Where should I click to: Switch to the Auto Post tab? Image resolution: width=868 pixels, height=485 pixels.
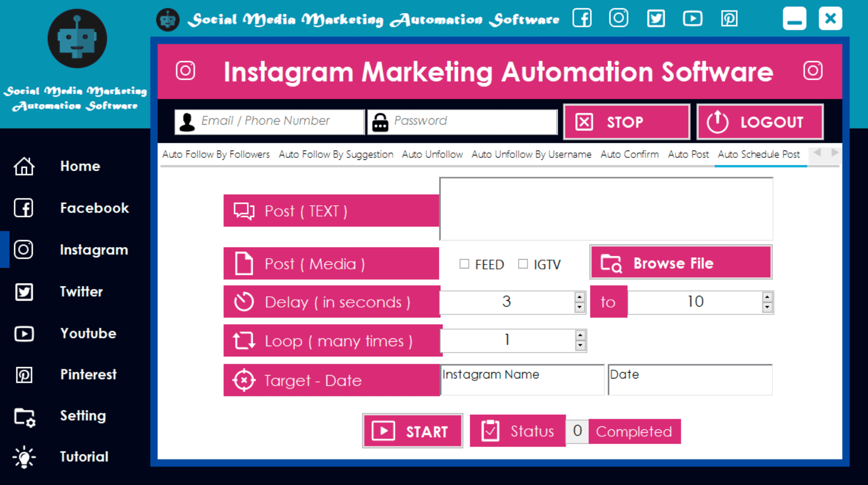[688, 154]
